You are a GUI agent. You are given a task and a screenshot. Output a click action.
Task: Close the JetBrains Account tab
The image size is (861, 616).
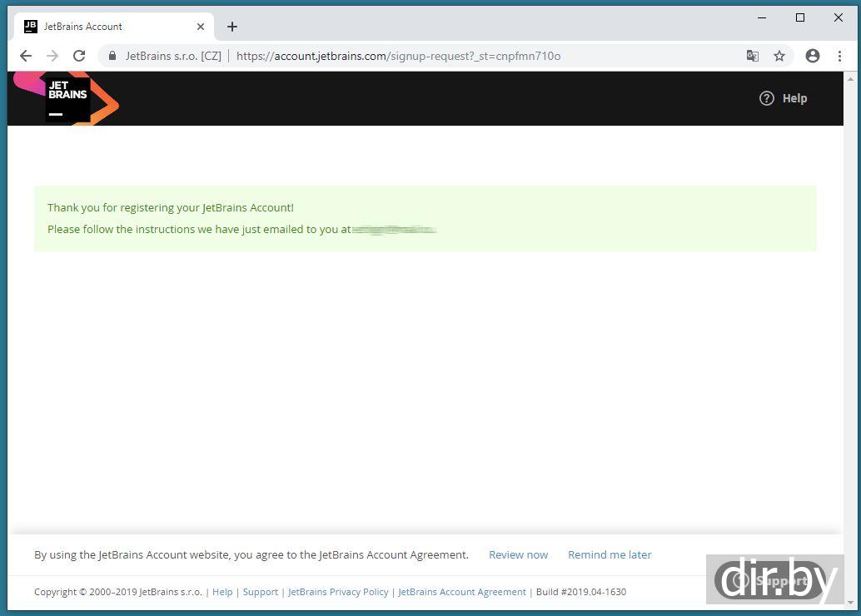pos(201,27)
